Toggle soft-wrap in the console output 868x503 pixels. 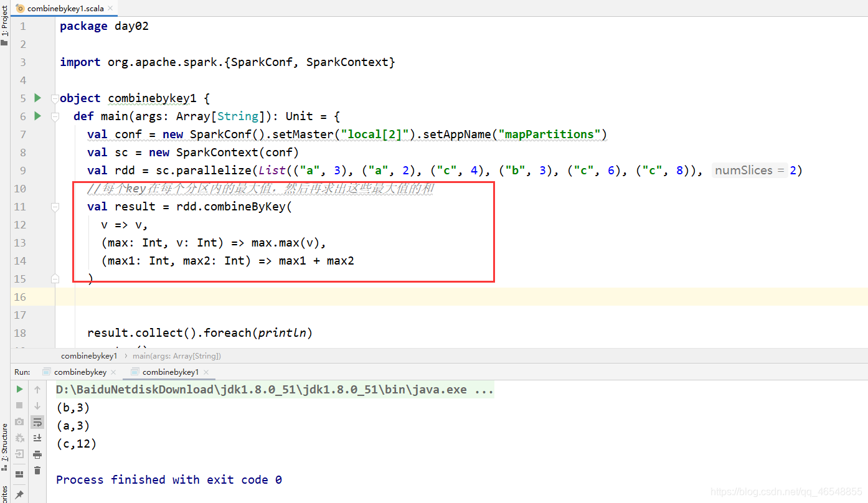coord(37,422)
